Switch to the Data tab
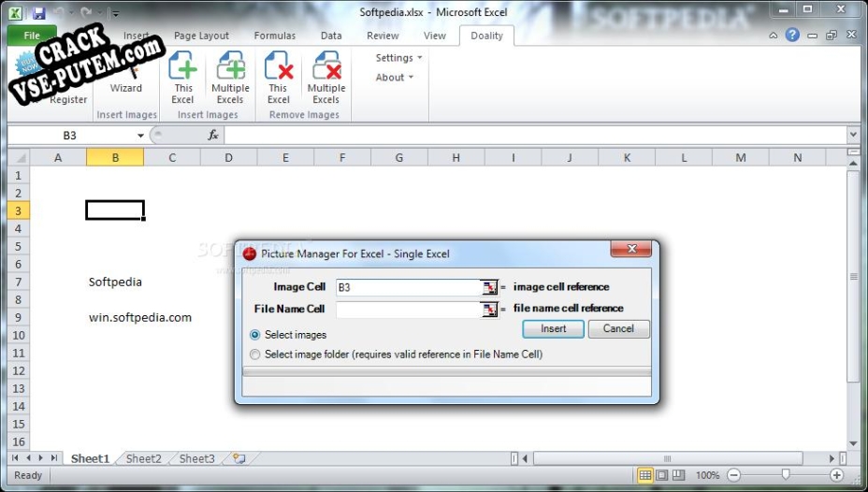The height and width of the screenshot is (492, 868). (x=331, y=36)
